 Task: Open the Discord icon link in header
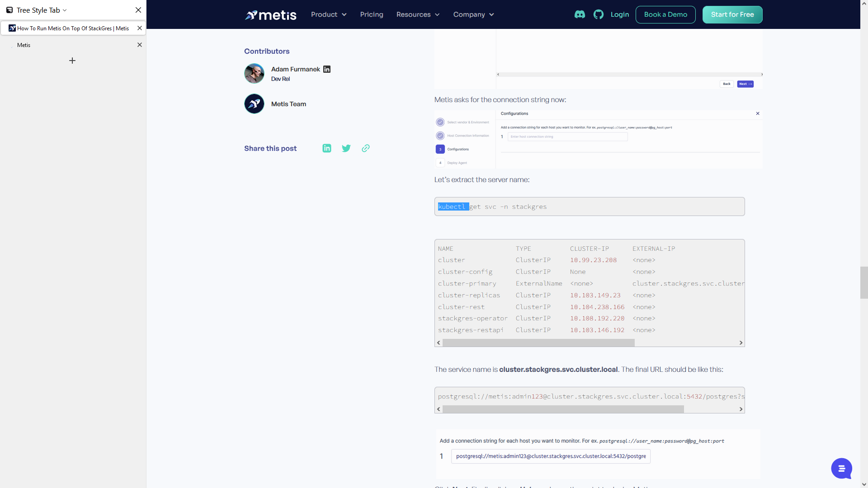click(x=580, y=14)
